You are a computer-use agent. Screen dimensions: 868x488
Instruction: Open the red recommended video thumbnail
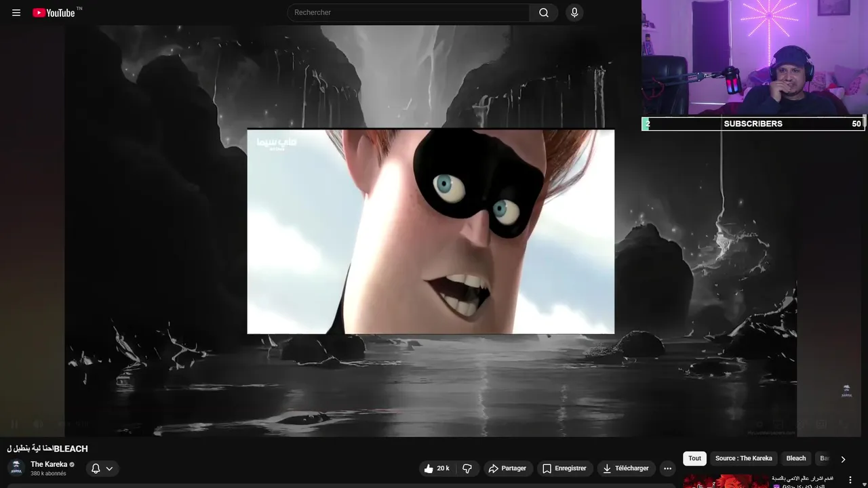coord(726,481)
